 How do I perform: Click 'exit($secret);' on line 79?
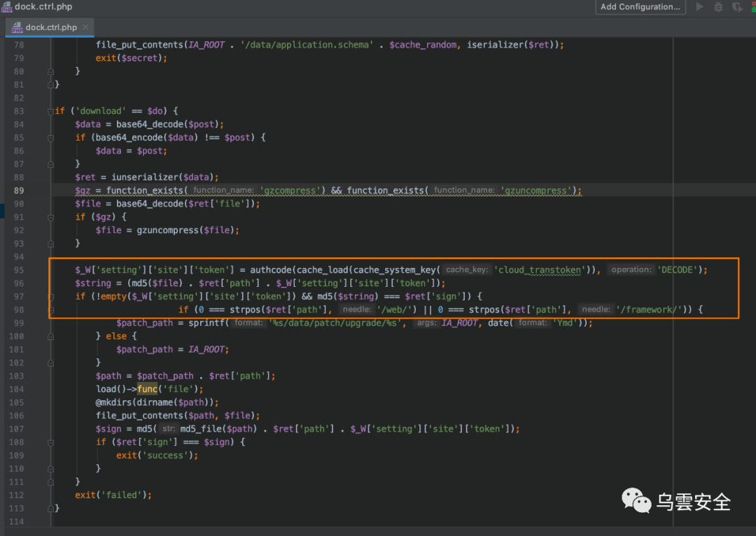point(131,58)
